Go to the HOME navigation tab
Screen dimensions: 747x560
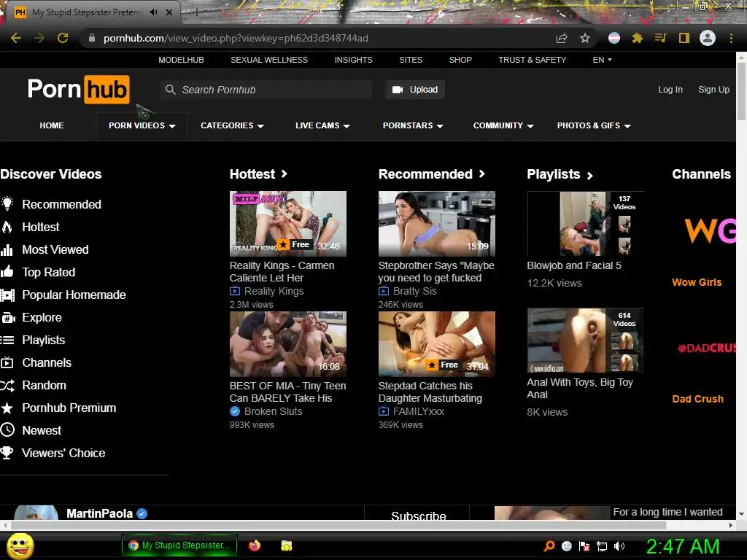click(x=52, y=125)
